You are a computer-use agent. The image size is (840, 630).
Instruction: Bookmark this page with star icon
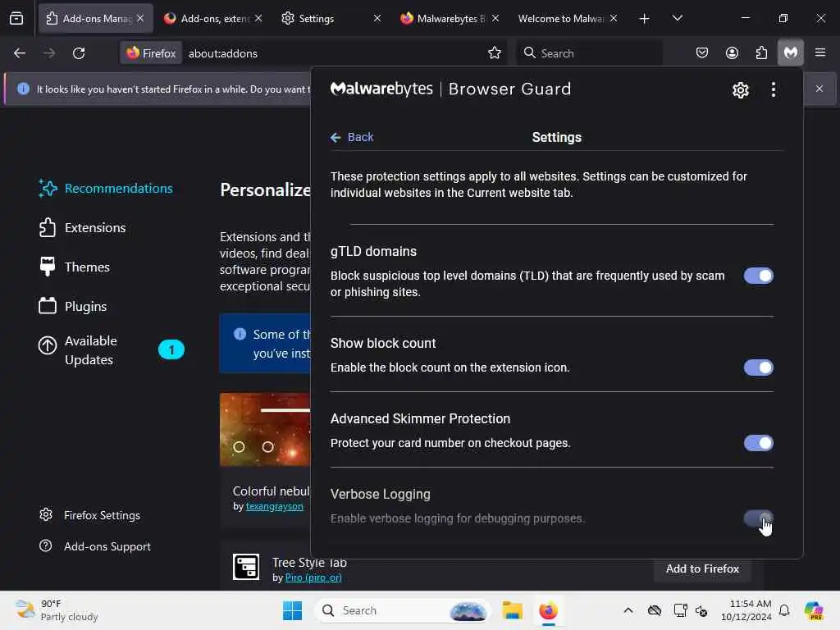(x=495, y=52)
